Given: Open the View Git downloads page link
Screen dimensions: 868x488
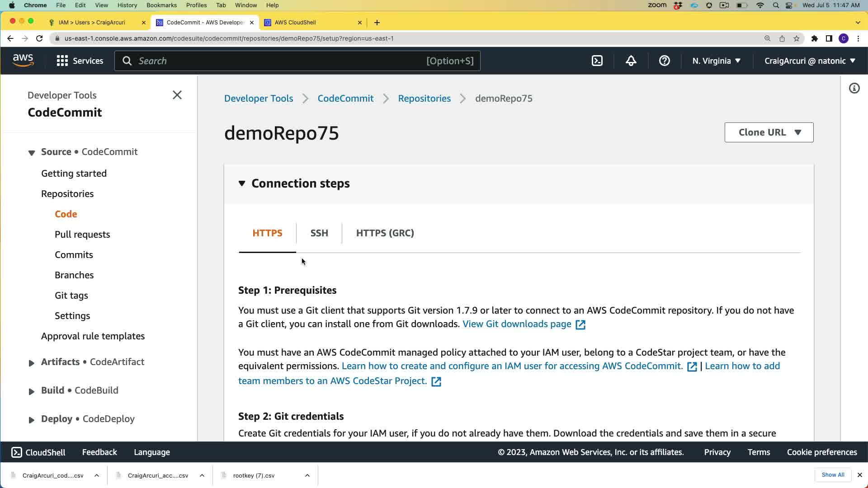Looking at the screenshot, I should [517, 324].
